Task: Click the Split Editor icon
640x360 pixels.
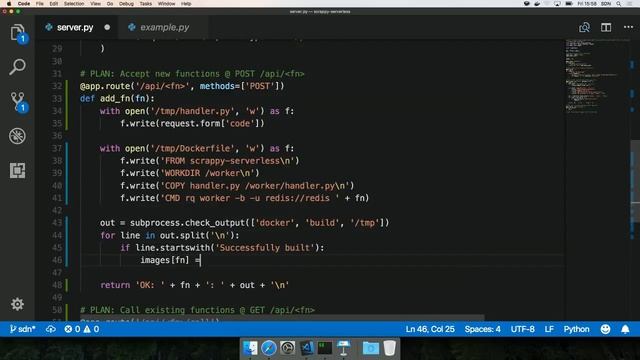Action: pyautogui.click(x=606, y=27)
